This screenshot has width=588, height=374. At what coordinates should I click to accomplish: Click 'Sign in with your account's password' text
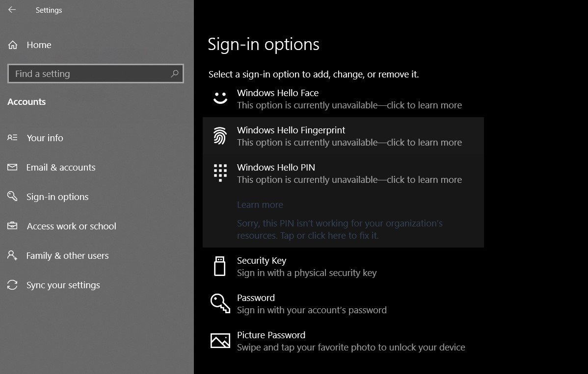tap(312, 310)
